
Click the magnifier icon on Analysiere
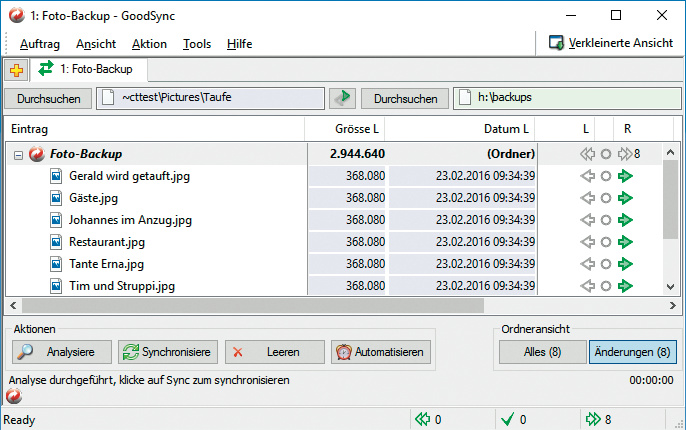25,352
